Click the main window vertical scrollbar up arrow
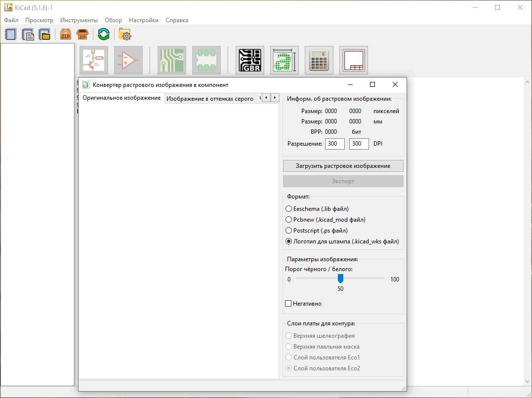This screenshot has height=398, width=532. pos(527,82)
